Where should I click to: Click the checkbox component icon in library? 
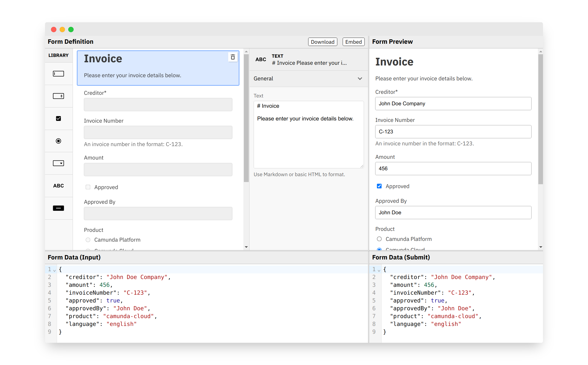click(x=59, y=118)
